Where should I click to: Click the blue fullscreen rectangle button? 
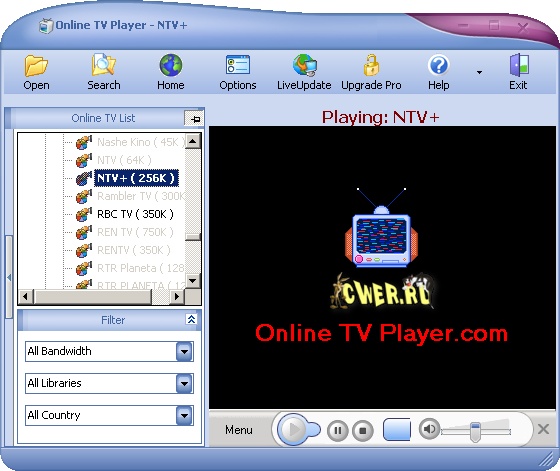point(397,430)
